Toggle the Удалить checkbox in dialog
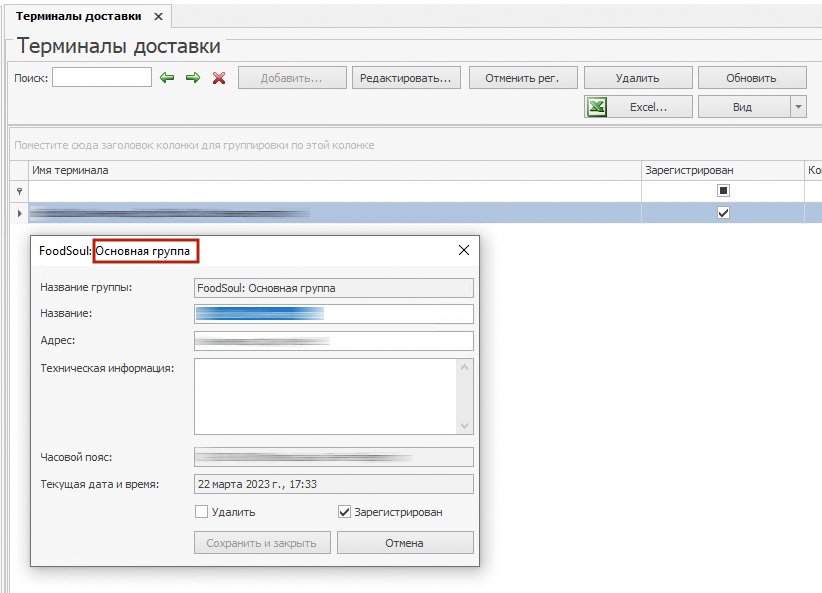Viewport: 822px width, 593px height. [201, 512]
